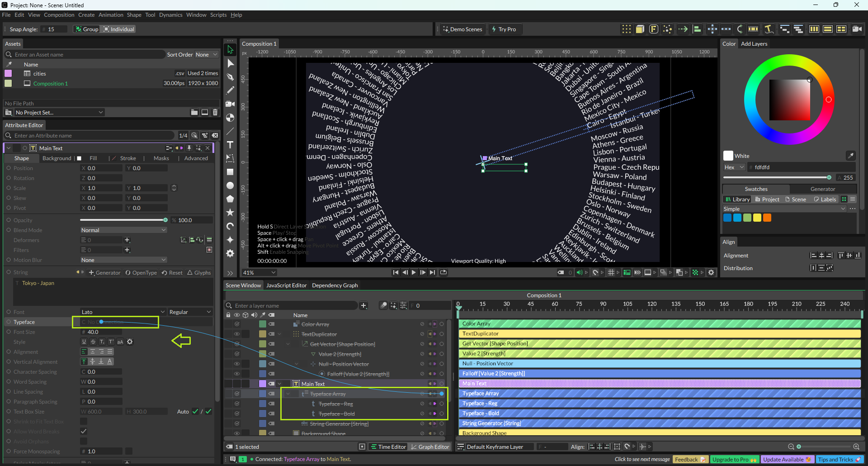Open the Dynamics menu
This screenshot has height=466, width=868.
[x=170, y=15]
